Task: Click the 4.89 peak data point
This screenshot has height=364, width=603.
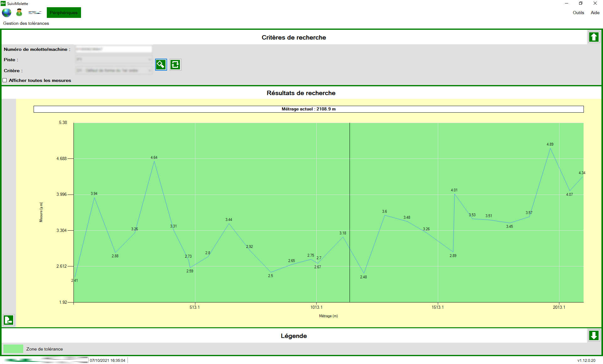Action: [x=550, y=148]
